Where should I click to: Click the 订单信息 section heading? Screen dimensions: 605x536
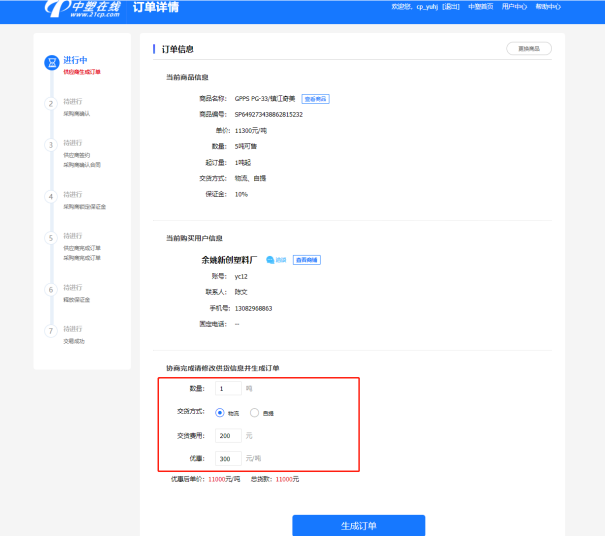tap(177, 49)
